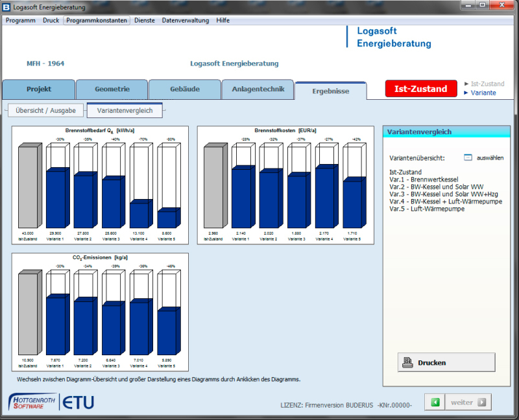
Task: Switch to the Anlagentechnik tab
Action: [258, 89]
